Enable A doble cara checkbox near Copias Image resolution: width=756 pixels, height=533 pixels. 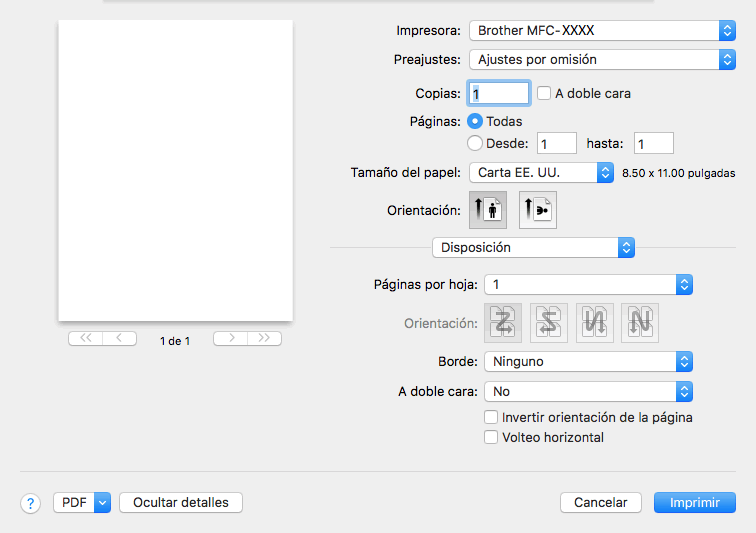544,93
